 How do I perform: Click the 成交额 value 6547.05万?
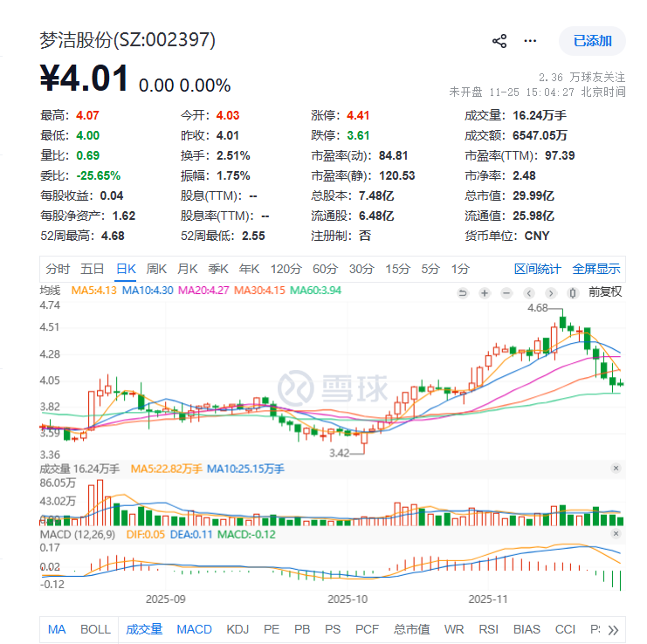coord(540,135)
